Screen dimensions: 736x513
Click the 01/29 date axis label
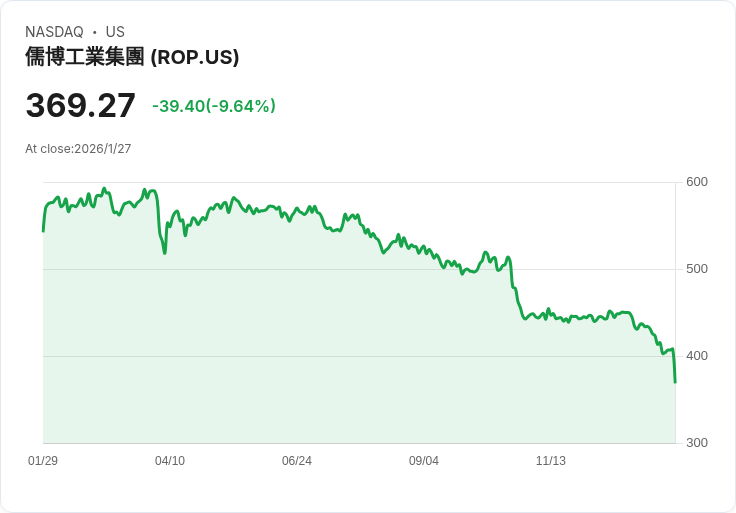(x=43, y=461)
